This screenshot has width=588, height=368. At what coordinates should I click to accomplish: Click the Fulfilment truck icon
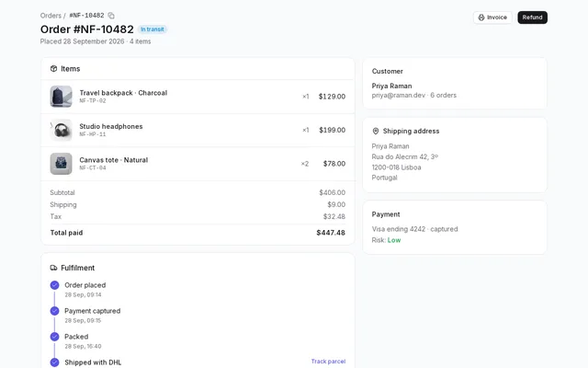tap(53, 268)
